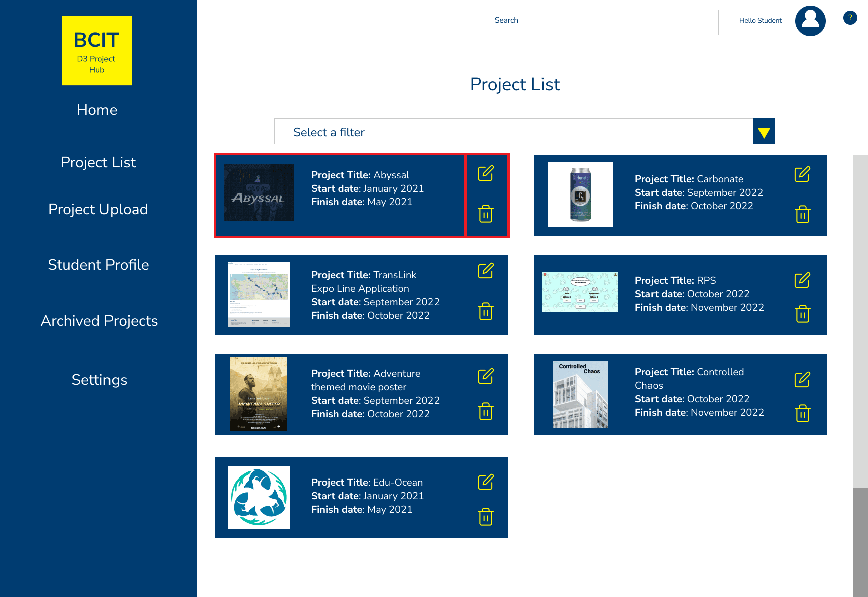This screenshot has width=868, height=597.
Task: Go to Project Upload page
Action: [x=98, y=210]
